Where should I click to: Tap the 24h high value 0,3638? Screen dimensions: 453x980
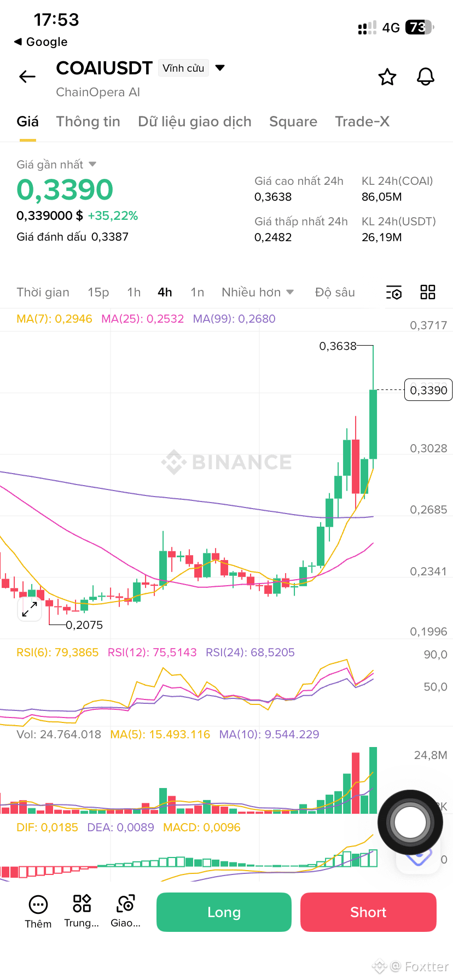point(273,197)
